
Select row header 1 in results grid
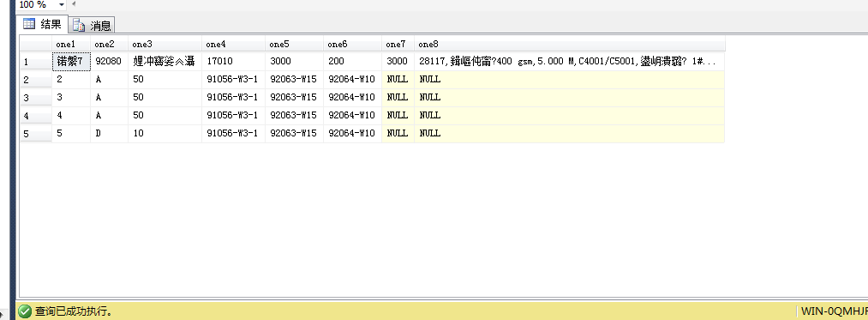point(36,62)
